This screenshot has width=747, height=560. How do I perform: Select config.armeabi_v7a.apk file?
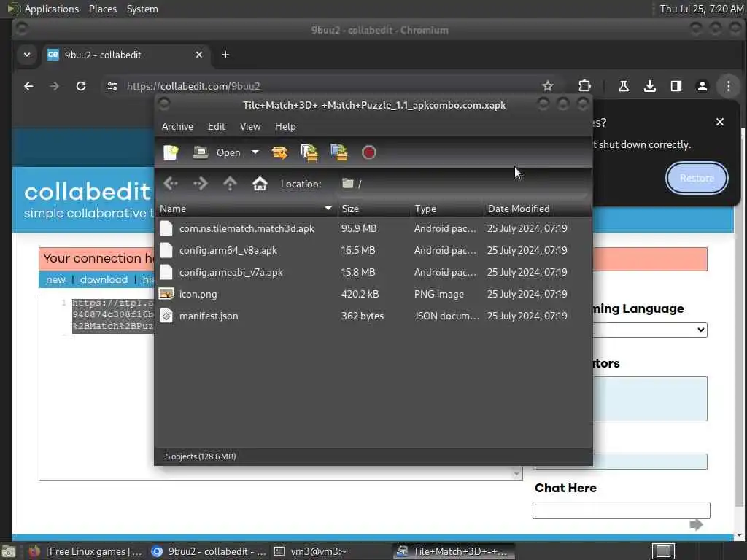point(373,273)
